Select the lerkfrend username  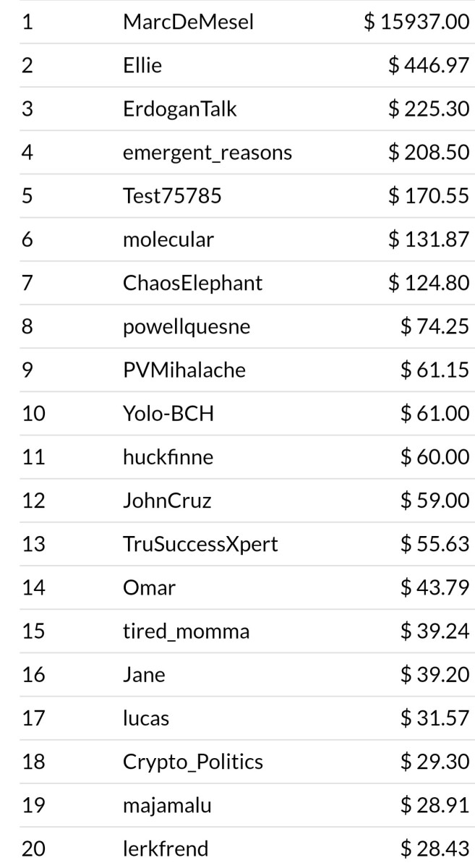click(166, 848)
